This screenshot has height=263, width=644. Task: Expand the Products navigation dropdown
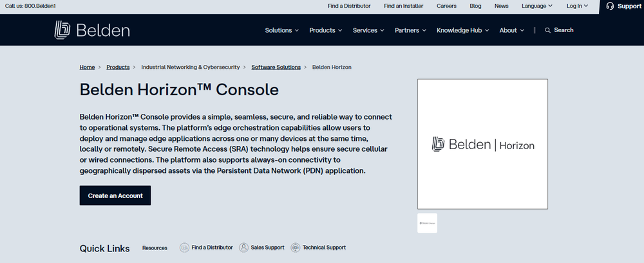click(326, 30)
